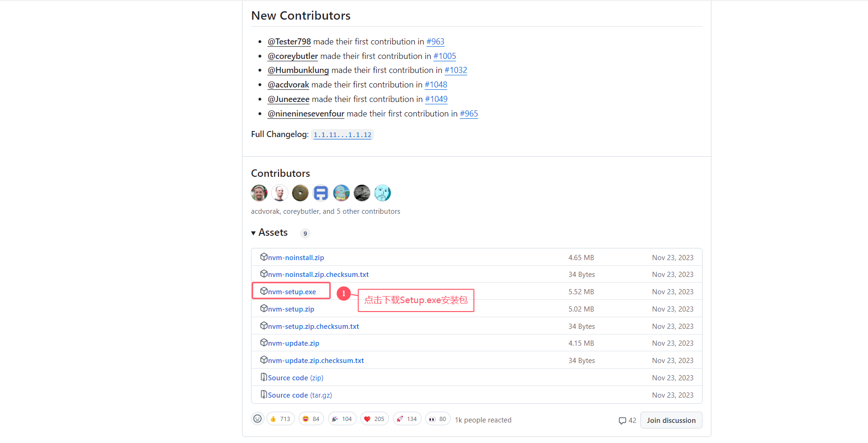Open the Source code (tar.gz) link
868x443 pixels.
pyautogui.click(x=300, y=395)
